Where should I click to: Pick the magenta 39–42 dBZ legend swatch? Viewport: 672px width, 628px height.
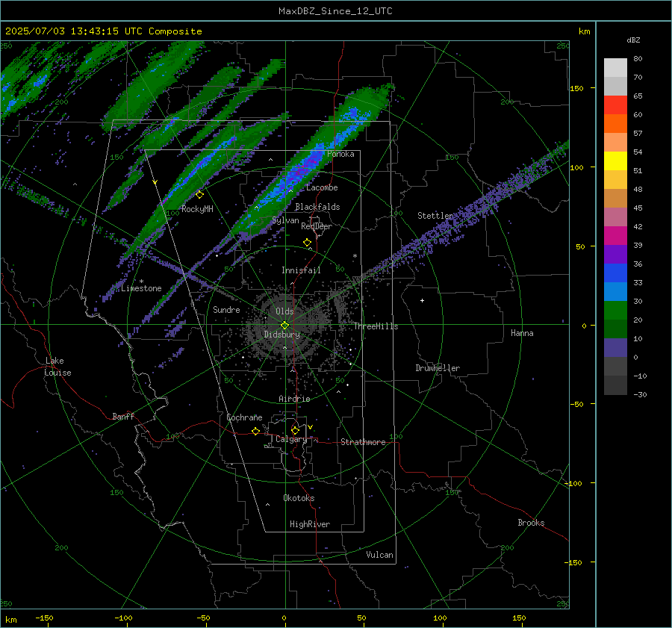615,236
